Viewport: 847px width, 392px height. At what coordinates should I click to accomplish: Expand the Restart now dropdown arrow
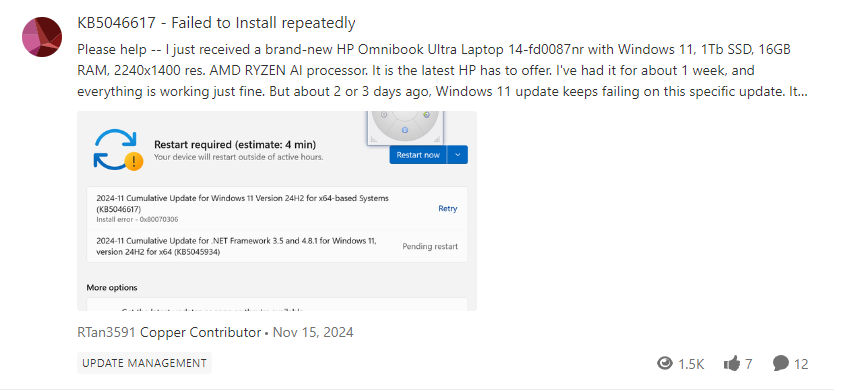458,155
